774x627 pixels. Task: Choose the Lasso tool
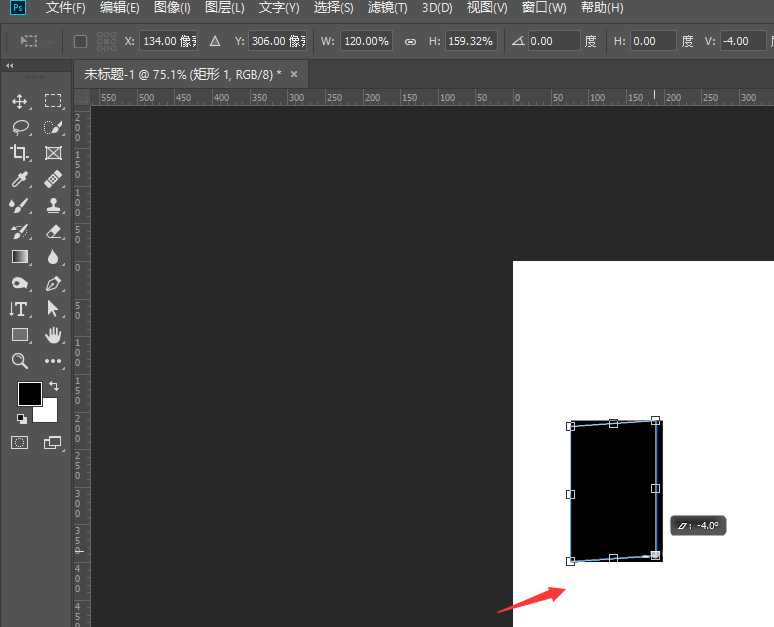pyautogui.click(x=19, y=128)
